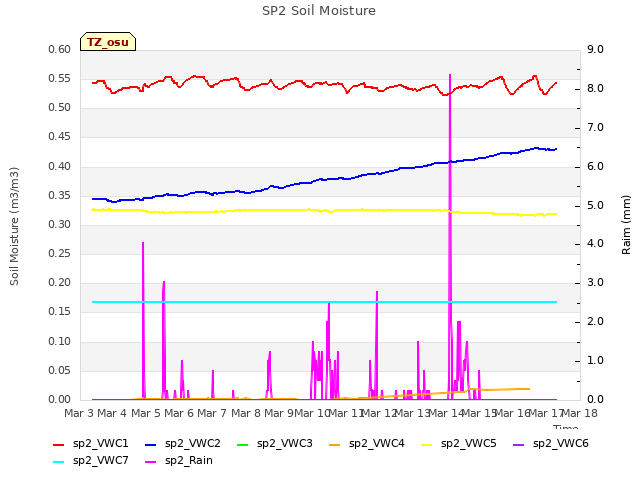Image resolution: width=640 pixels, height=480 pixels.
Task: Click the sp2_VWC4 legend entry
Action: pos(367,443)
